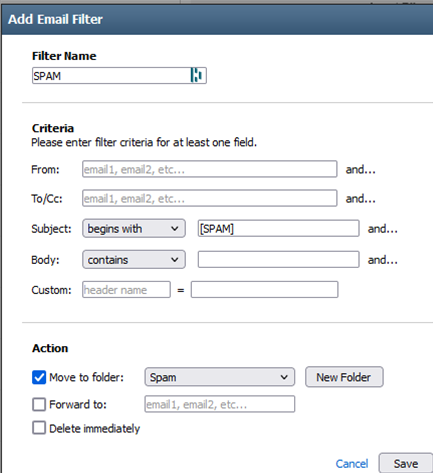The image size is (433, 473).
Task: Click the Subject value field containing [SPAM]
Action: [x=278, y=228]
